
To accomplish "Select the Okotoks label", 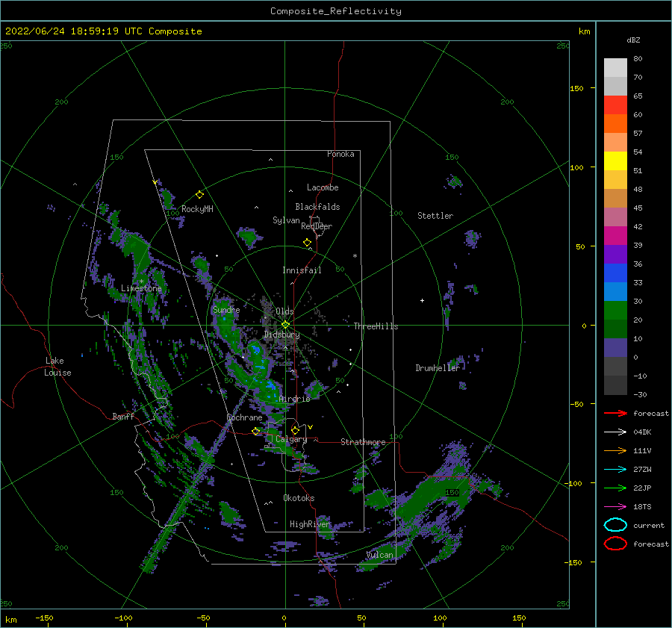I will [x=299, y=498].
